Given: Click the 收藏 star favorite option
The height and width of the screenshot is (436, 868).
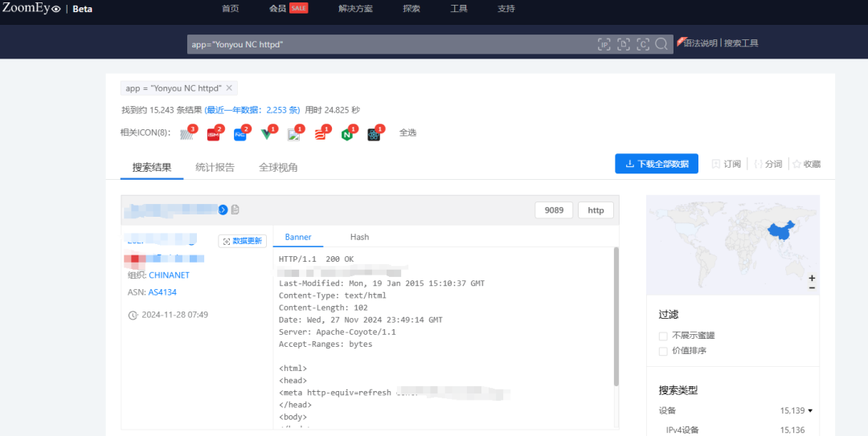Looking at the screenshot, I should (807, 164).
